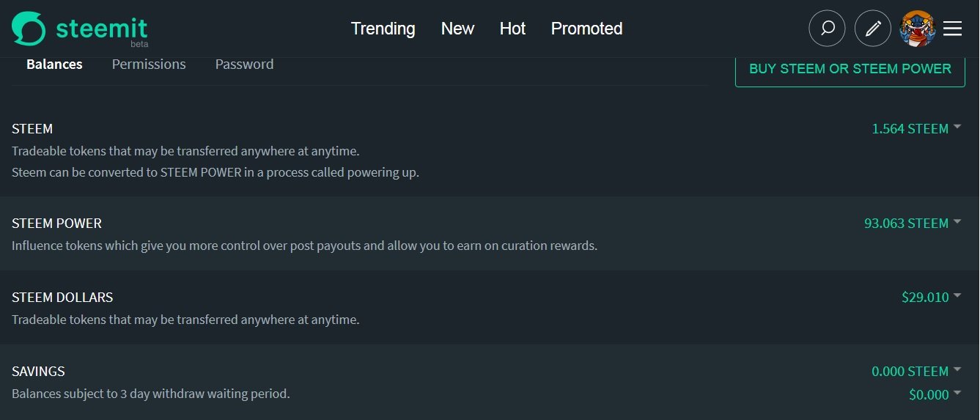Switch to the Permissions tab
This screenshot has height=420, width=980.
[149, 65]
